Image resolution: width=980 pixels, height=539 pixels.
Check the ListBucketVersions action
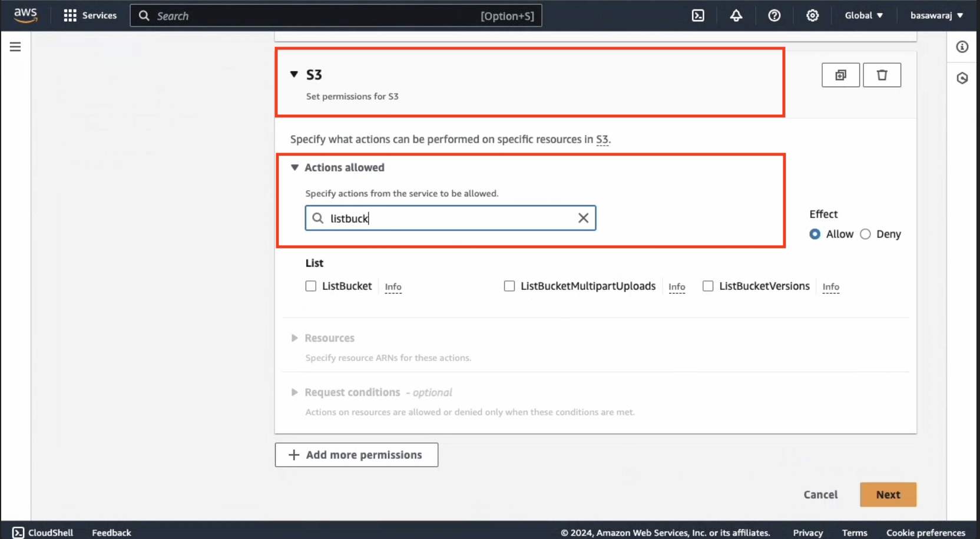click(x=708, y=286)
